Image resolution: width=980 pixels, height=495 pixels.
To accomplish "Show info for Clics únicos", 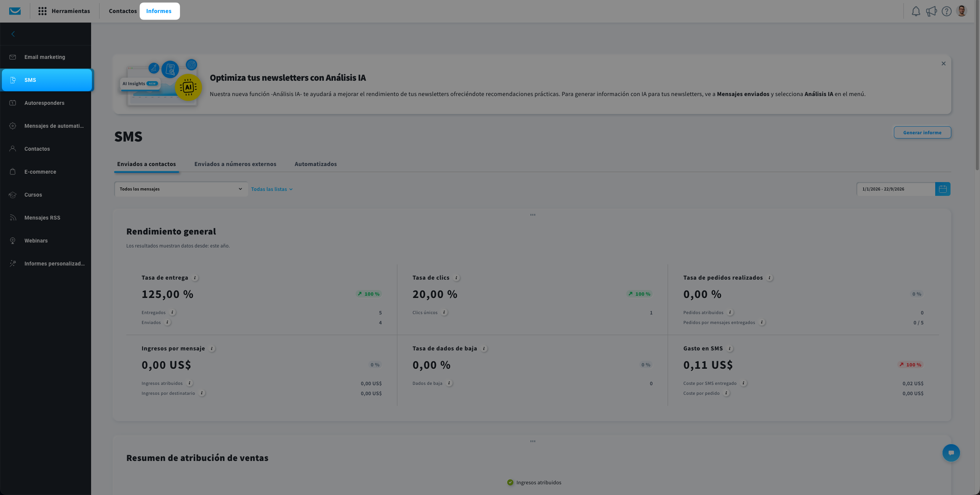I will pyautogui.click(x=444, y=313).
